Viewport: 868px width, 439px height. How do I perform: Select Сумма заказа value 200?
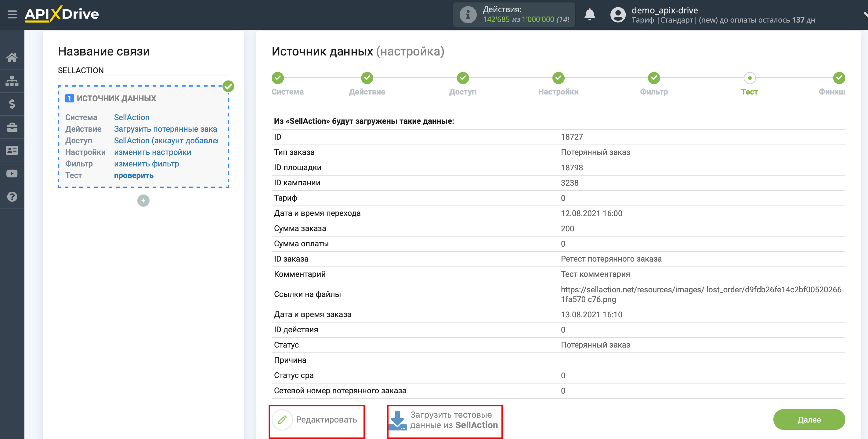[x=567, y=229]
